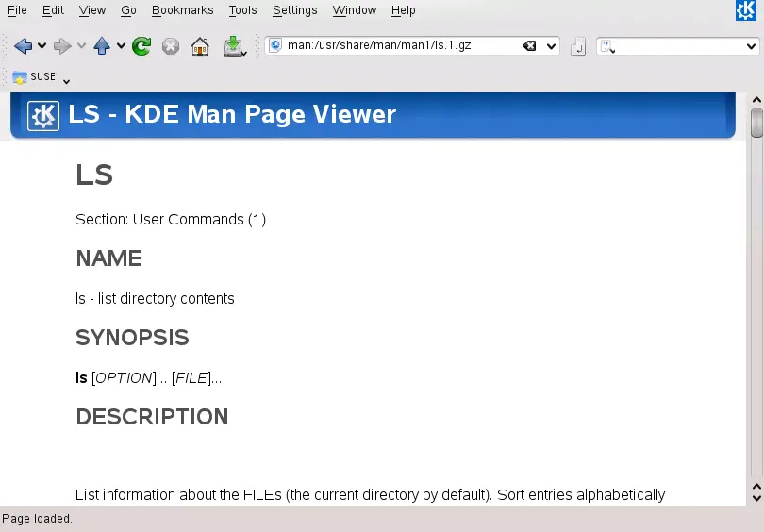The image size is (764, 532).
Task: Click the green download arrow icon
Action: click(x=233, y=46)
